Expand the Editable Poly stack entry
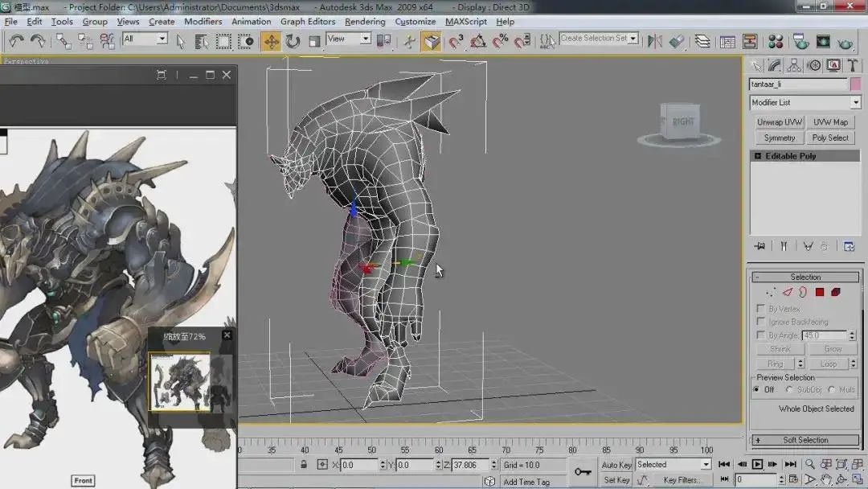Viewport: 868px width, 489px height. pos(758,156)
